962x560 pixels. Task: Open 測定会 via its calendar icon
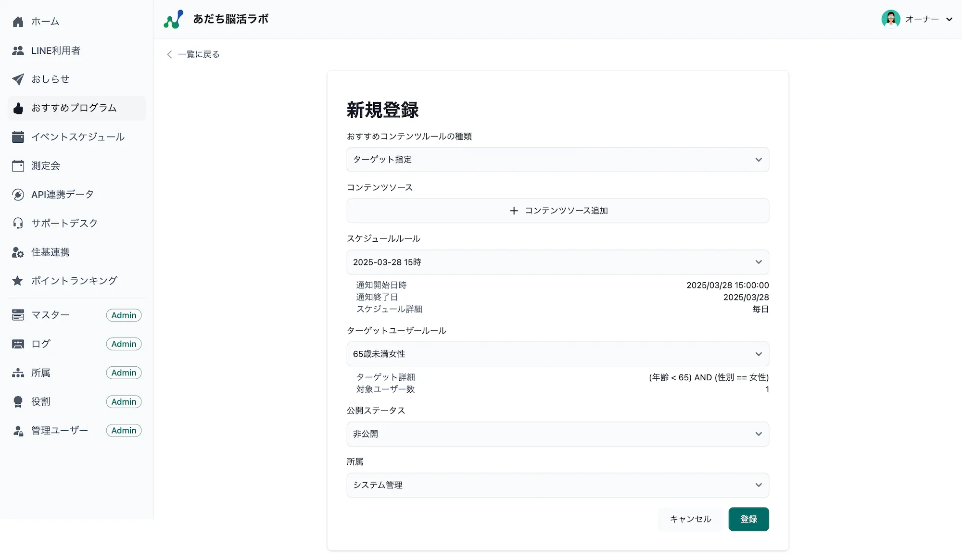coord(18,165)
